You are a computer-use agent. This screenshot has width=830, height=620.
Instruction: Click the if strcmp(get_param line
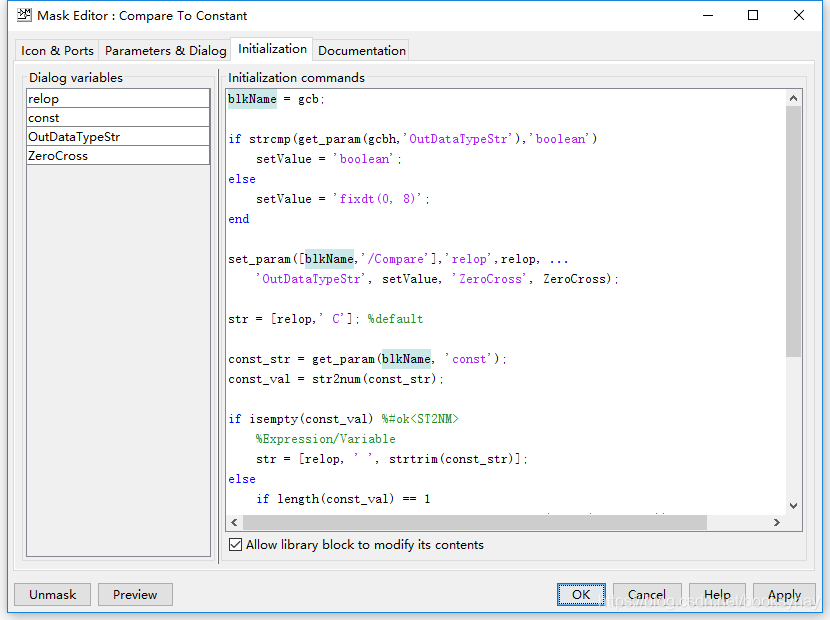coord(412,139)
